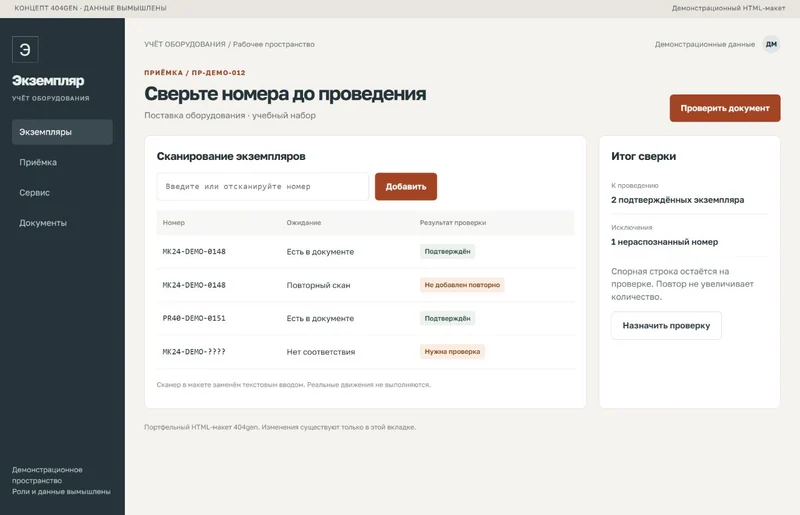
Task: Click the Назначить проверку button
Action: (666, 326)
